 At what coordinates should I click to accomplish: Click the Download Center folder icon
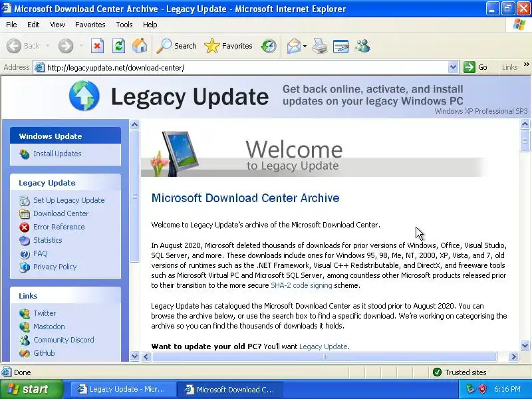click(25, 213)
